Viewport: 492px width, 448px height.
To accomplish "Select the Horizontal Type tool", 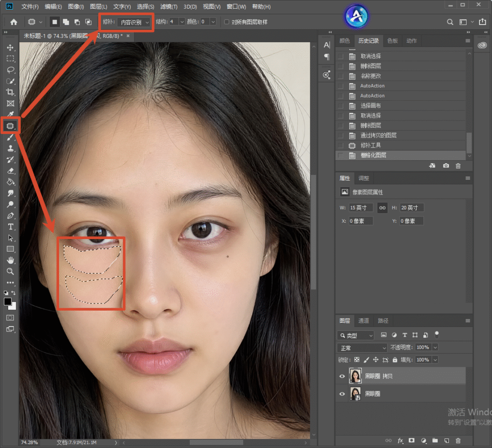I will [x=11, y=227].
